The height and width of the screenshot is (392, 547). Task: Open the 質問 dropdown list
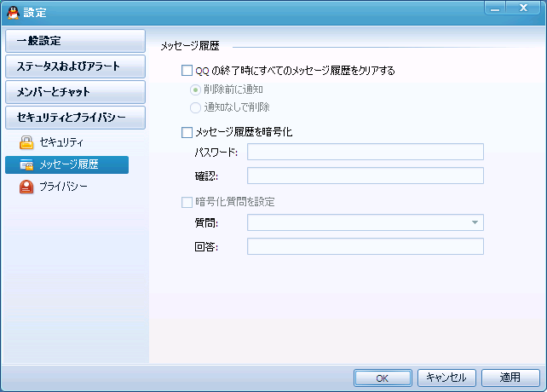point(366,222)
